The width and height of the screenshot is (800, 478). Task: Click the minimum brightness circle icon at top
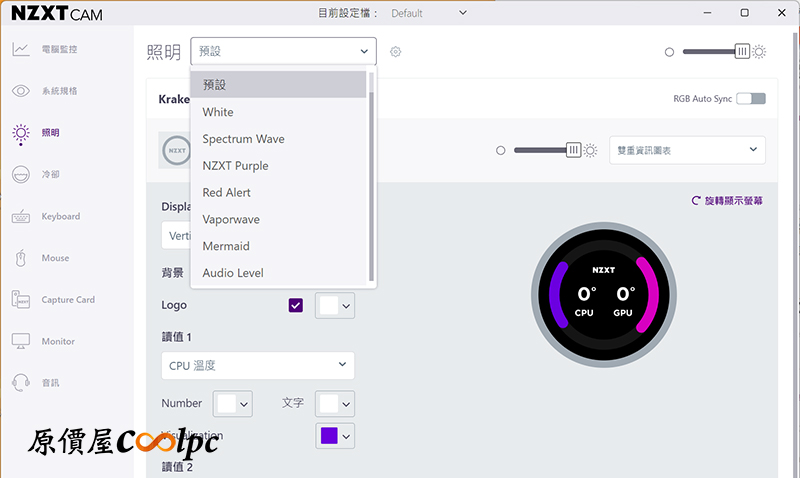[x=669, y=52]
